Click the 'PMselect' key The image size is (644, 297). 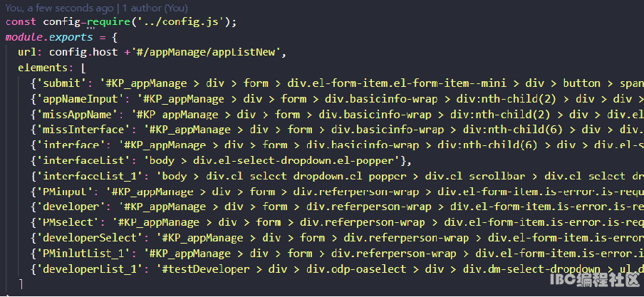[x=71, y=222]
